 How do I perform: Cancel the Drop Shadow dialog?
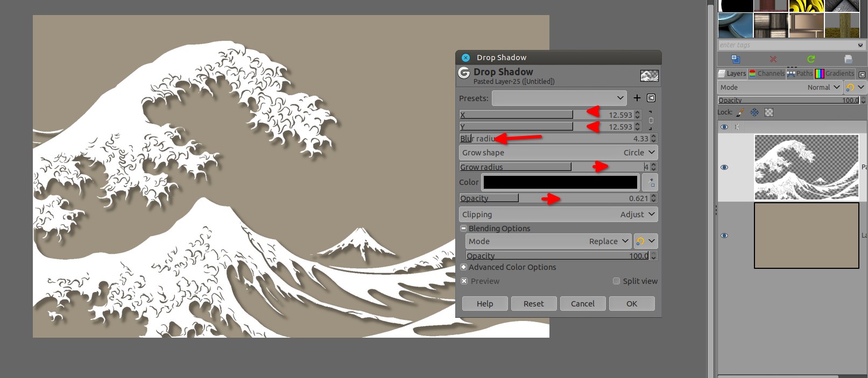583,304
